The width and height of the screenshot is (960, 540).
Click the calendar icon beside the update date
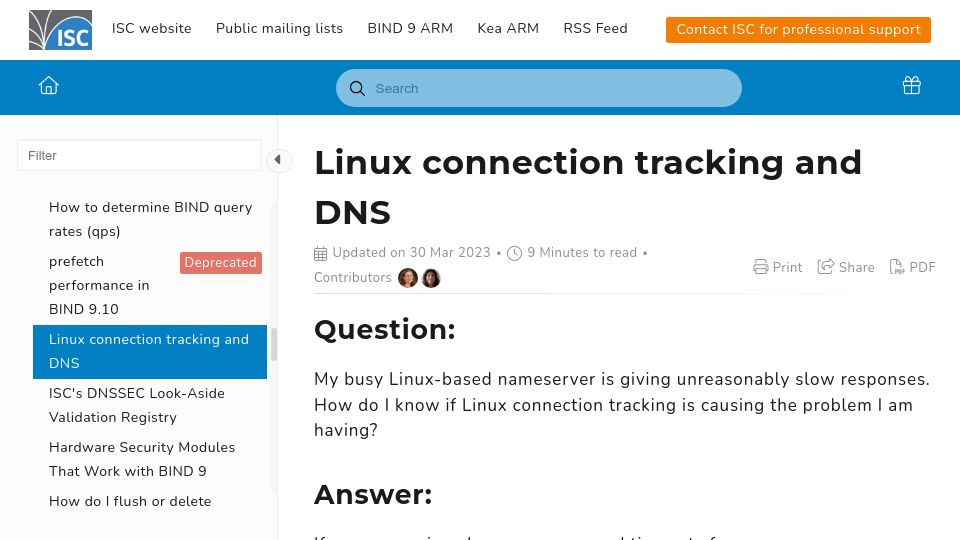click(321, 253)
